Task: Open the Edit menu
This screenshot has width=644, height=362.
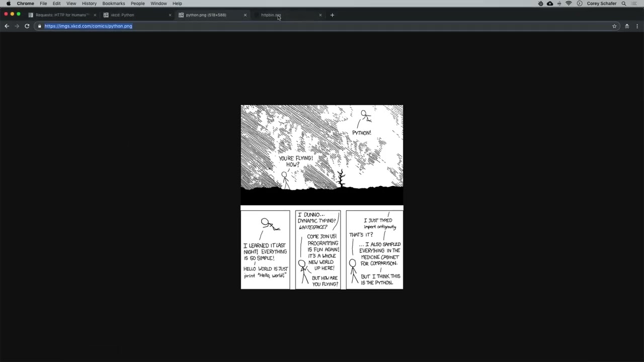Action: point(57,4)
